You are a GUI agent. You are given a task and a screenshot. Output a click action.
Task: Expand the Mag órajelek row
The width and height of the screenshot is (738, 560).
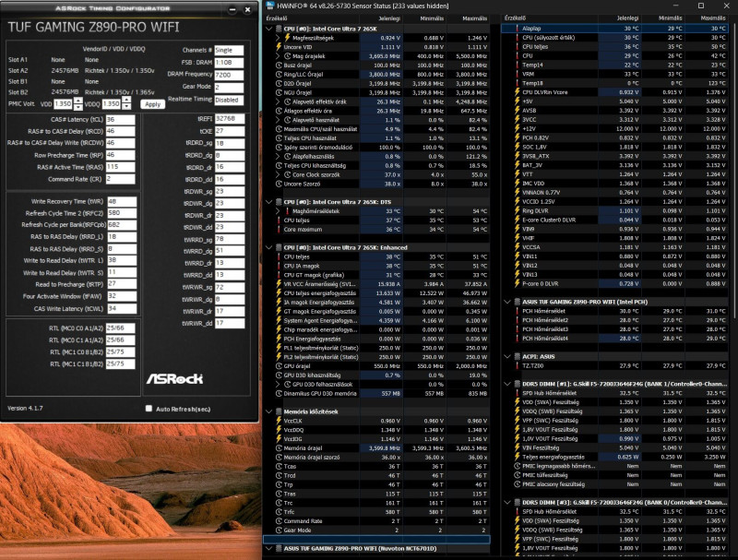(x=279, y=56)
